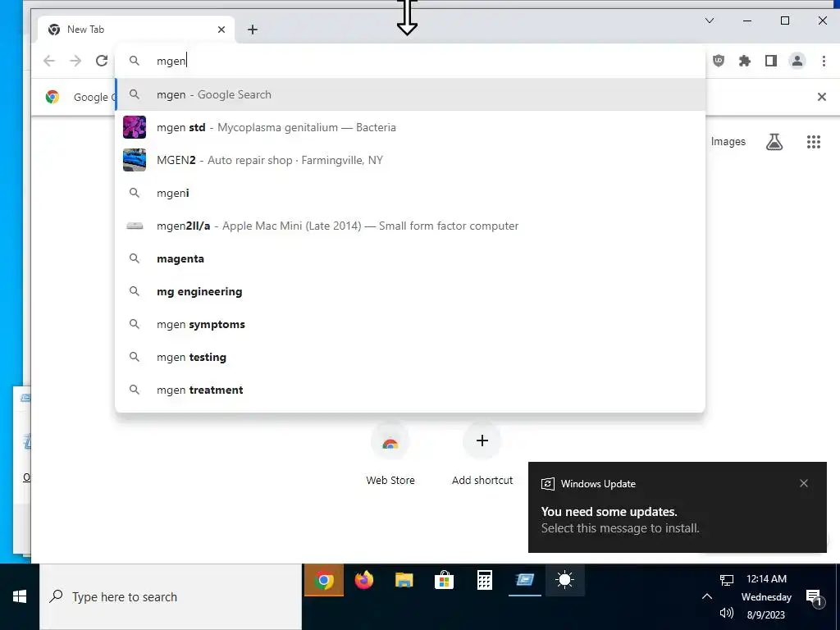
Task: Click the volume speaker tray icon
Action: point(727,613)
